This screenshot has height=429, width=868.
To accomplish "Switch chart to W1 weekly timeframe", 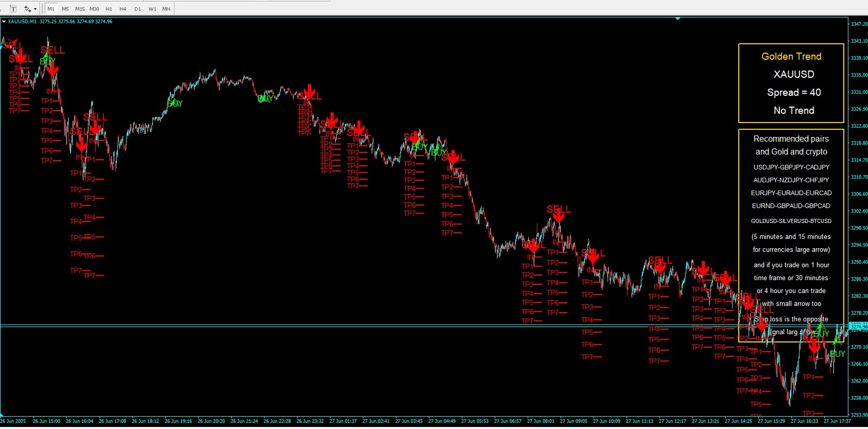I will 152,9.
